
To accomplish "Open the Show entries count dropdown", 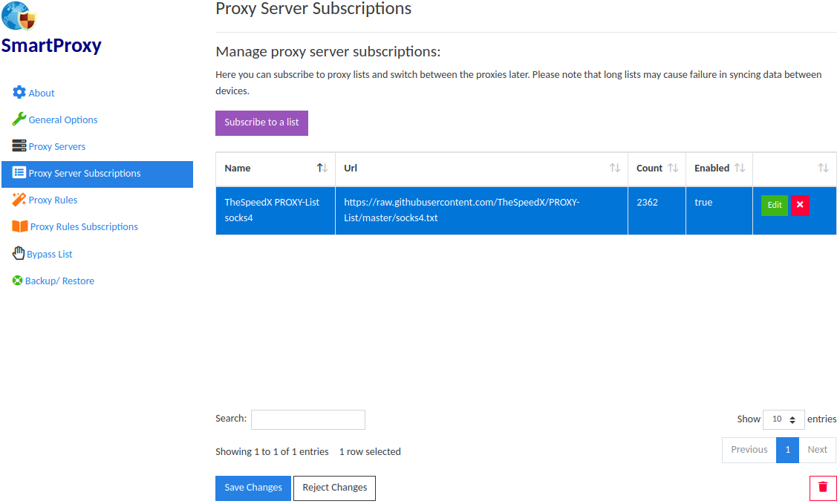I will 783,419.
